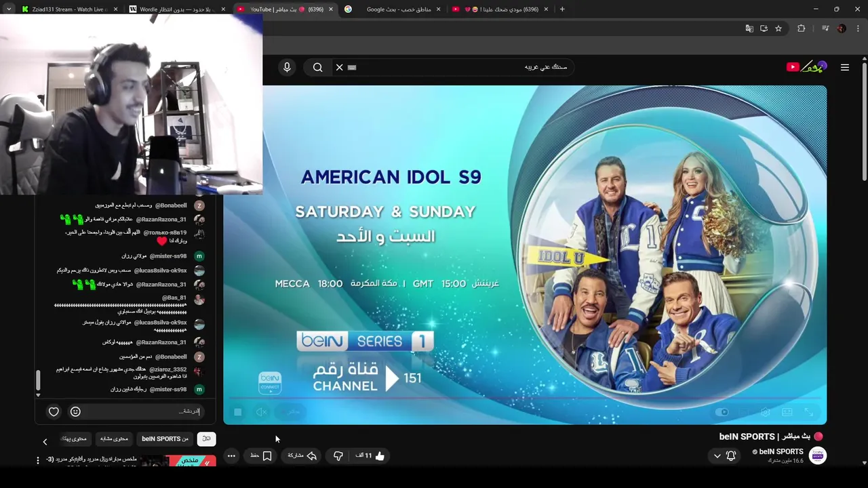
Task: Click the translate page icon in address bar
Action: click(749, 28)
